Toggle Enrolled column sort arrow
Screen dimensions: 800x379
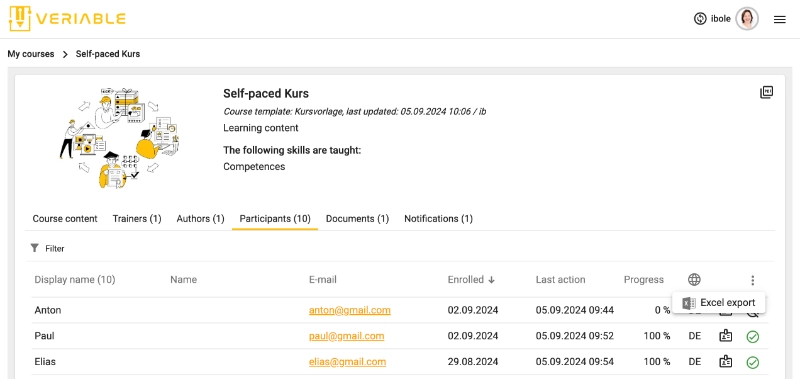pos(491,280)
